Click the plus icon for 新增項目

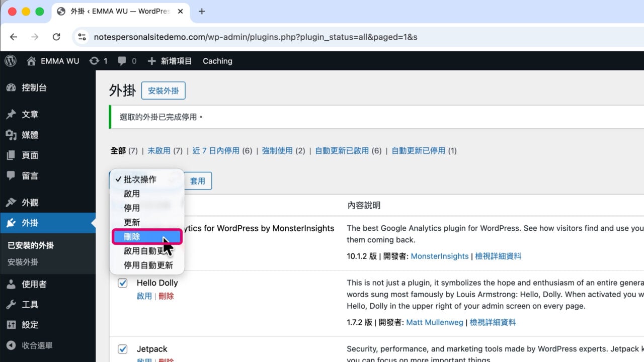coord(151,61)
